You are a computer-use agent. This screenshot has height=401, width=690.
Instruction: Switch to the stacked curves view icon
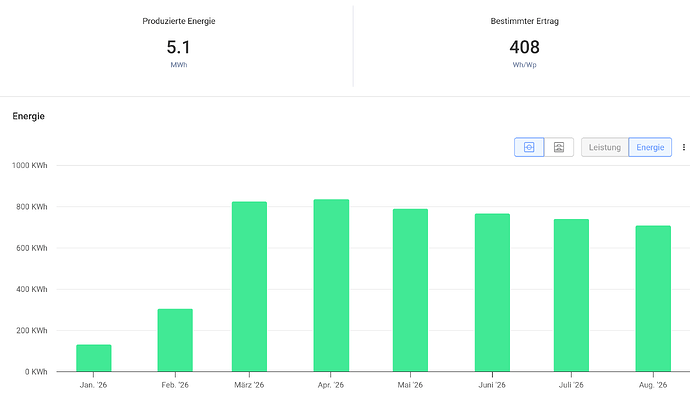[x=559, y=147]
